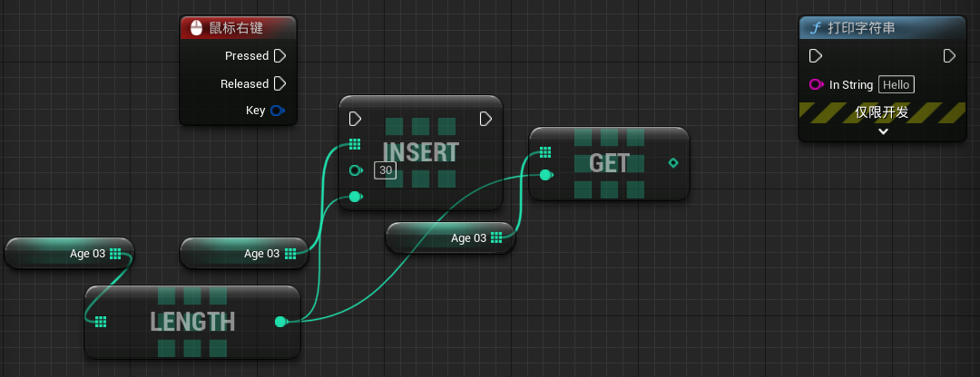Viewport: 980px width, 377px height.
Task: Click the LENGTH node integer output pin
Action: coord(281,322)
